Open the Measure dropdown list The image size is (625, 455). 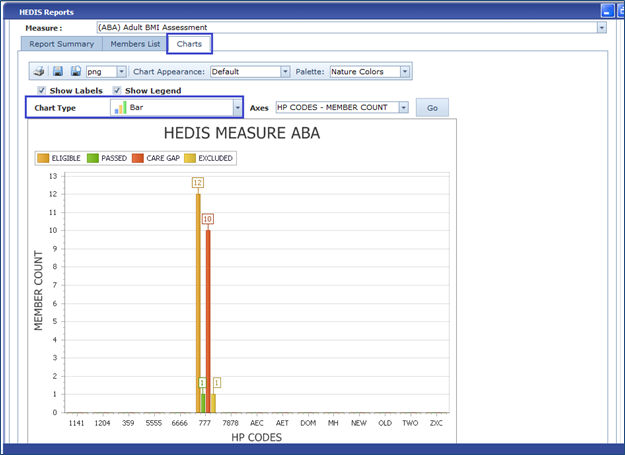pyautogui.click(x=601, y=28)
